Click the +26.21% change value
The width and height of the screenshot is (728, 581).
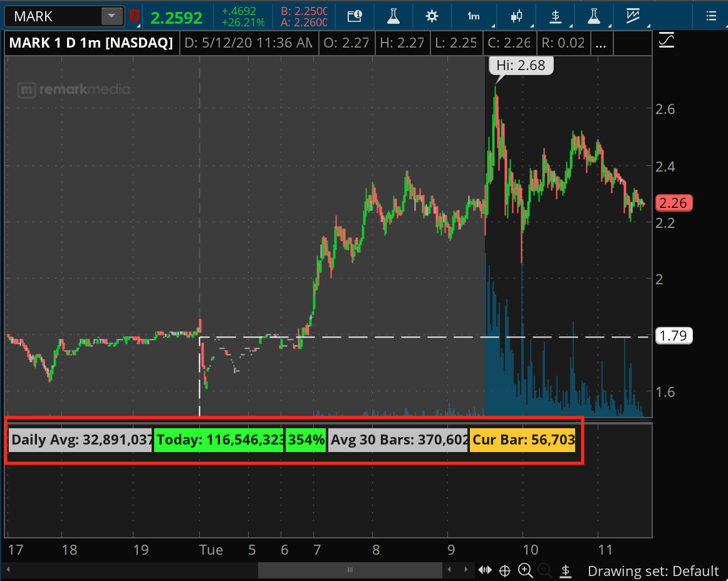click(243, 23)
